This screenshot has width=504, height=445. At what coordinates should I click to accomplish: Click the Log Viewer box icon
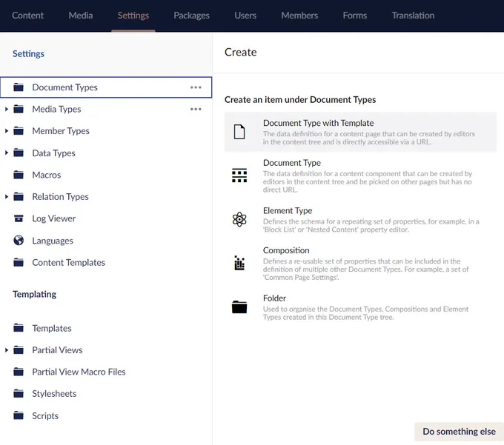[19, 218]
